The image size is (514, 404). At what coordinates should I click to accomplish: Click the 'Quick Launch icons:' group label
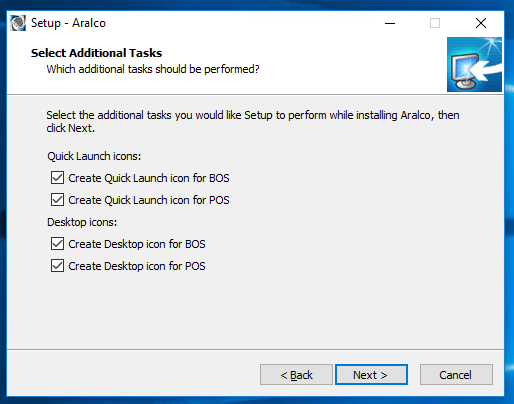coord(94,156)
